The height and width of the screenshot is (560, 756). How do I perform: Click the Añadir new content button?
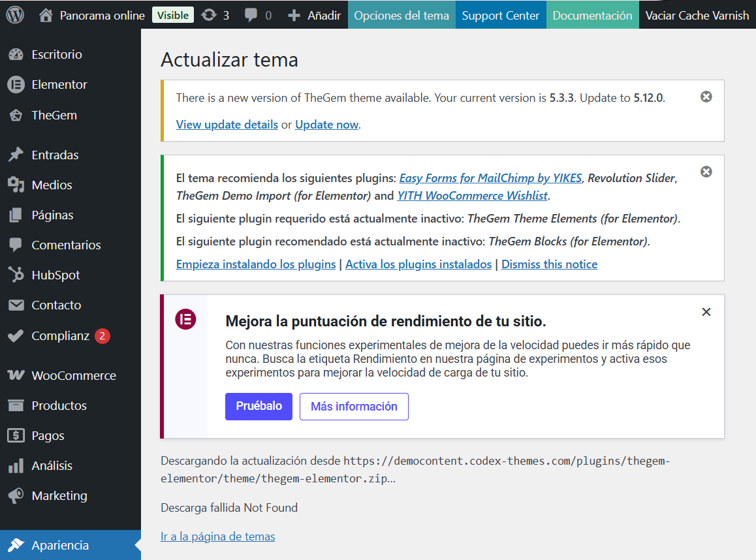click(x=315, y=15)
